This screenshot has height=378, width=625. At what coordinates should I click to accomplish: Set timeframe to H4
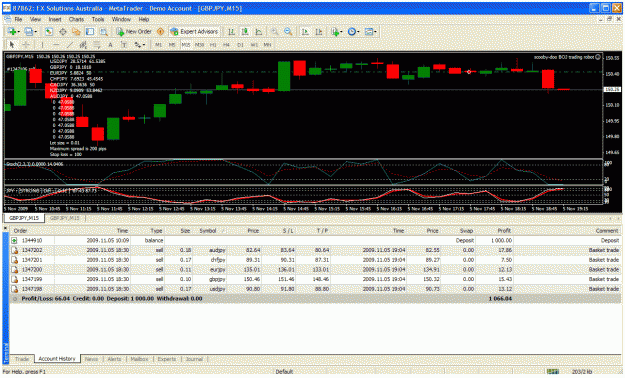click(x=226, y=45)
